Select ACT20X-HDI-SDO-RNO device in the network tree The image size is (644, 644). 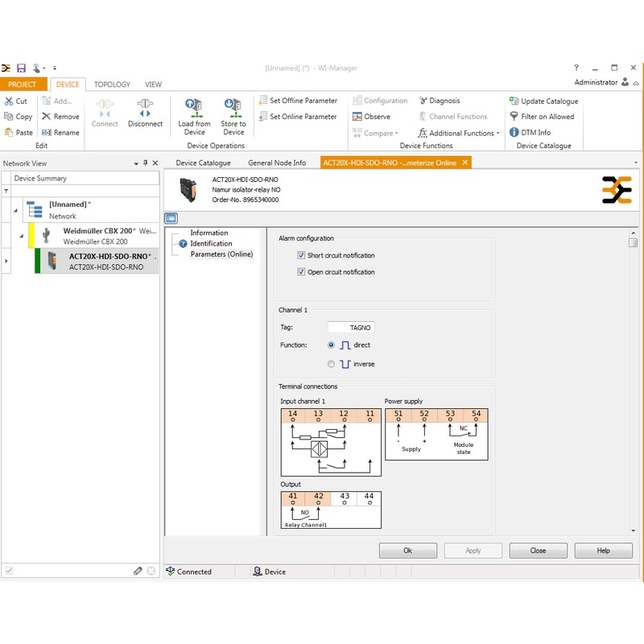97,261
